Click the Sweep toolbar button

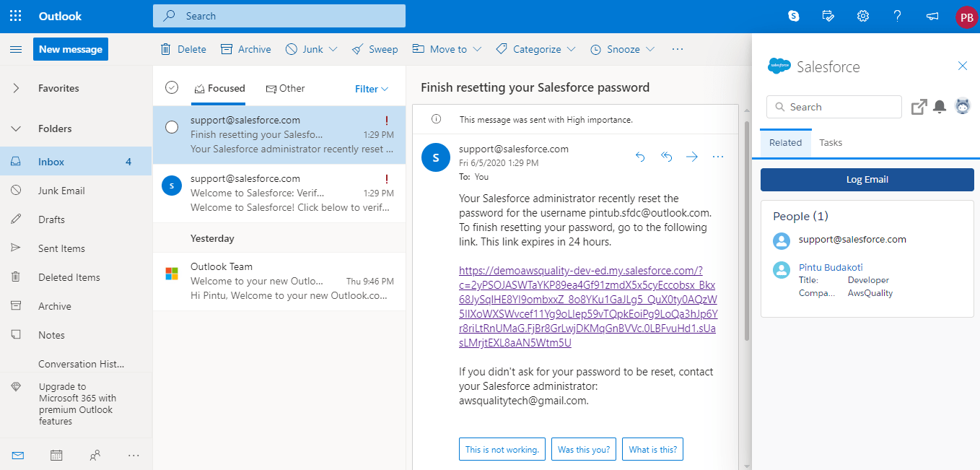[375, 49]
